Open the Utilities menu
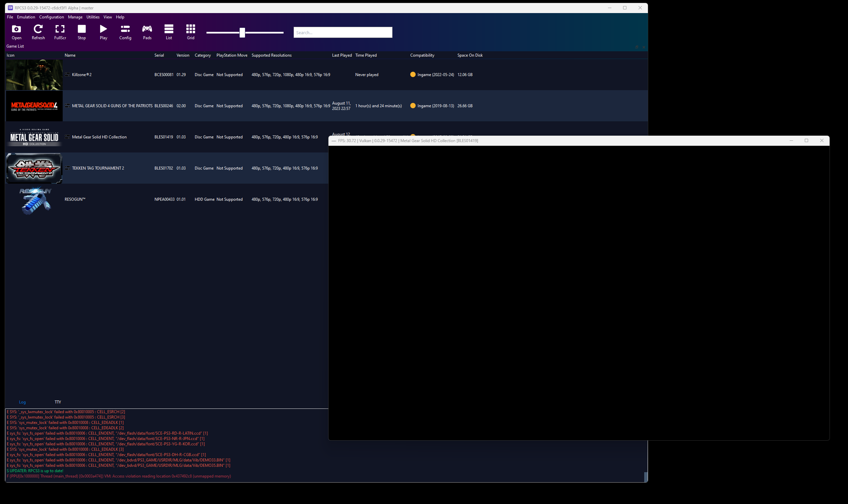This screenshot has width=848, height=504. click(93, 17)
